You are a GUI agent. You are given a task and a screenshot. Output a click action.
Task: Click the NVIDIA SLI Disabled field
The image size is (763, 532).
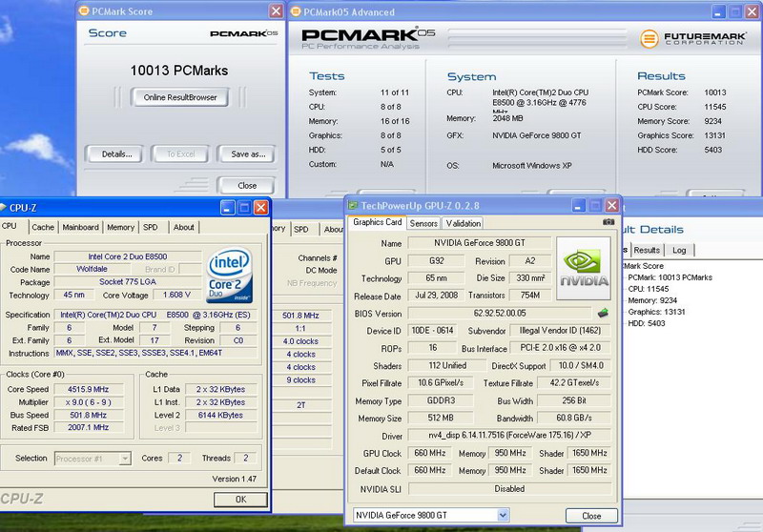(x=509, y=489)
